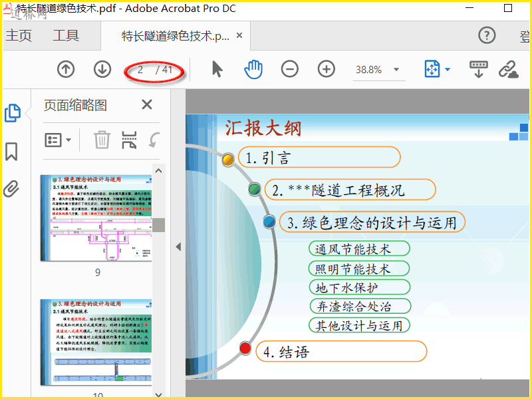Image resolution: width=532 pixels, height=399 pixels.
Task: Click the 2. ***隧道工程概况 outline item
Action: tap(350, 190)
